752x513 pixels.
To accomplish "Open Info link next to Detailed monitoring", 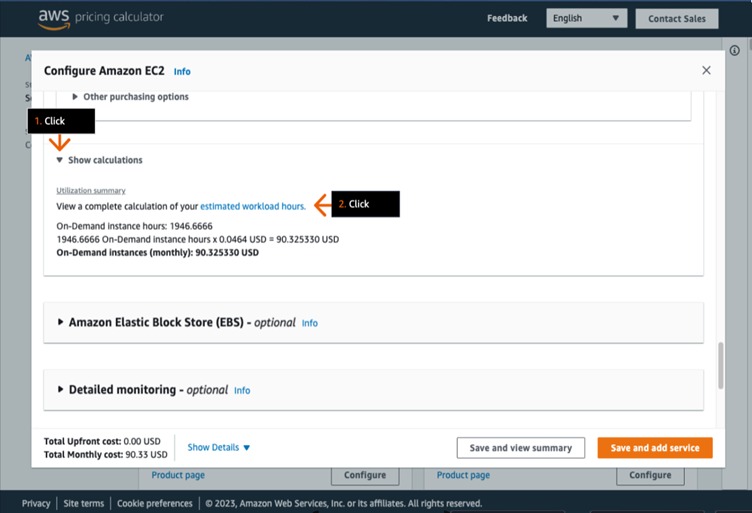I will coord(242,391).
